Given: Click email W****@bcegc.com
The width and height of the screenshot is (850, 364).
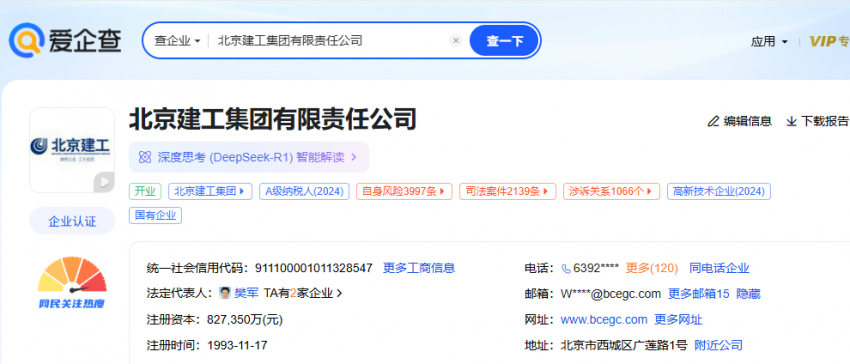Looking at the screenshot, I should 611,294.
